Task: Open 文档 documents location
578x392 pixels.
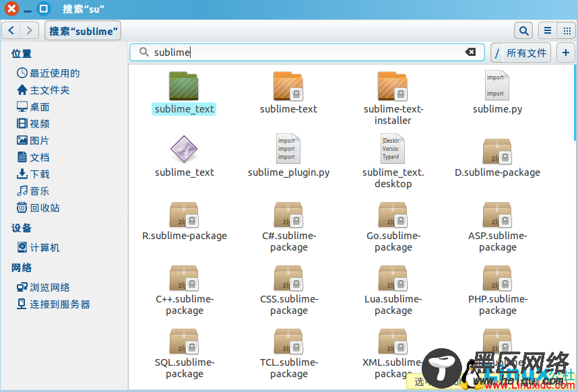Action: pyautogui.click(x=33, y=158)
